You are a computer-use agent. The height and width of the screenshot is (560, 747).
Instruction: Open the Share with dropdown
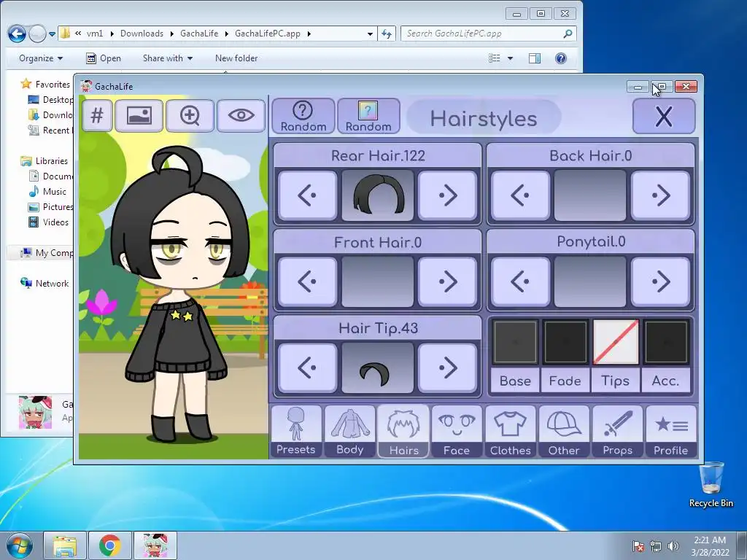click(x=168, y=58)
